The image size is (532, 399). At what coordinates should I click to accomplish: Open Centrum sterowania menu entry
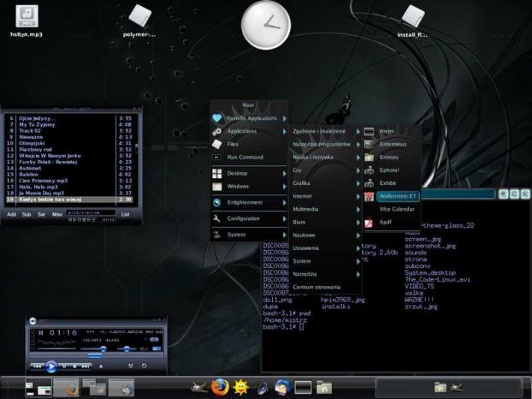click(325, 287)
